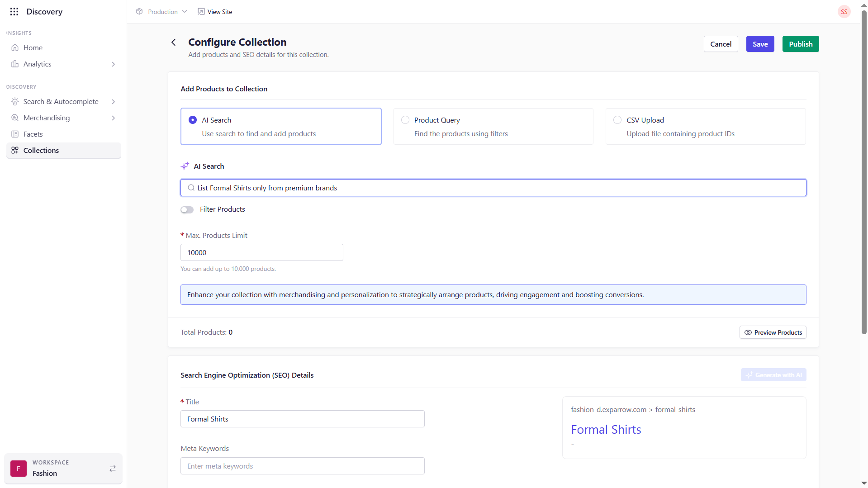Select the Product Query radio option
The height and width of the screenshot is (488, 868).
click(x=405, y=120)
